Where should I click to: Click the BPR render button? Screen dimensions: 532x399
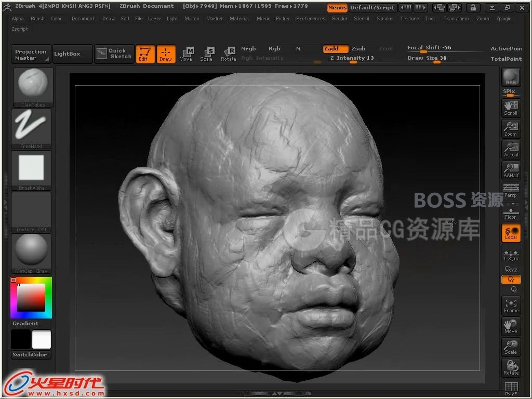(x=511, y=77)
